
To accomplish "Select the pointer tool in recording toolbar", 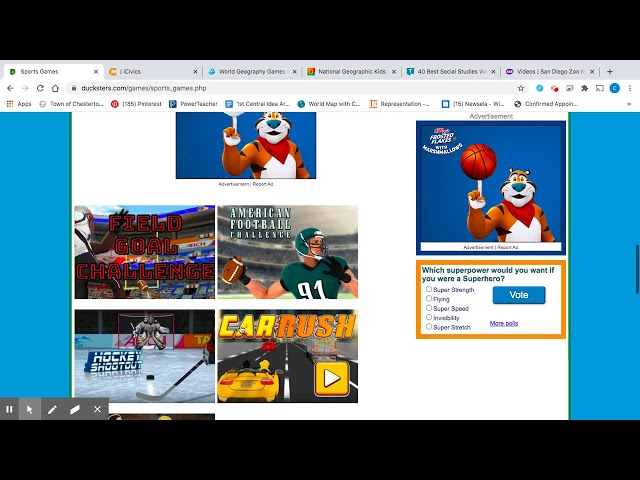I will pos(30,409).
